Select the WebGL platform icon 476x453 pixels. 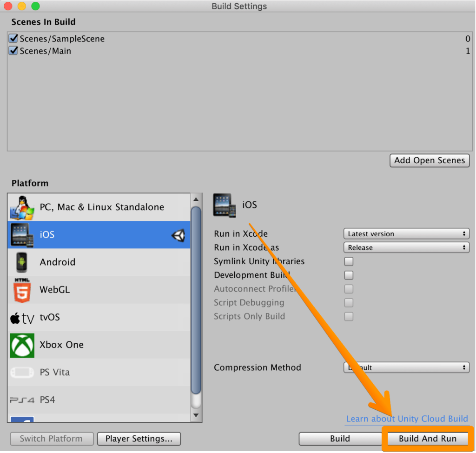point(21,289)
